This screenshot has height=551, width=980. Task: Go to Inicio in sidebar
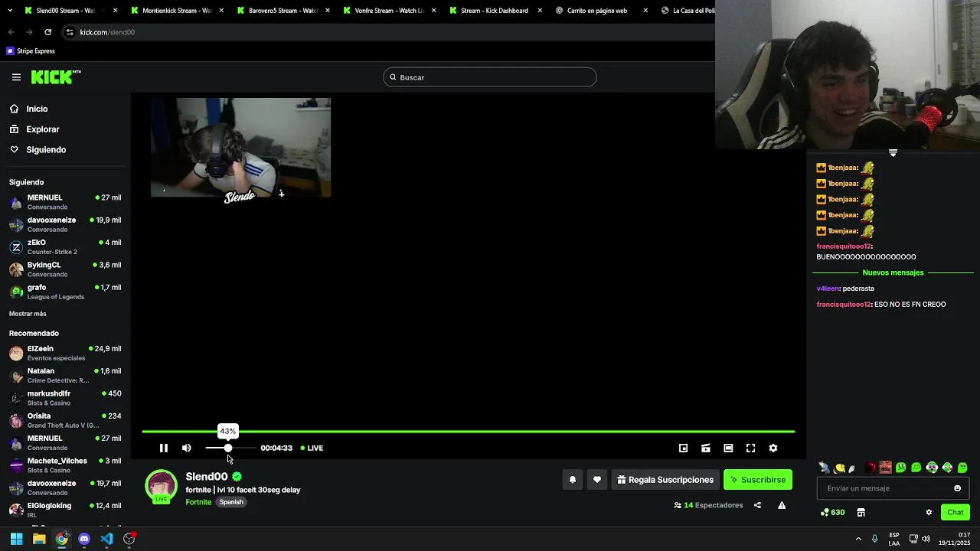pyautogui.click(x=37, y=109)
